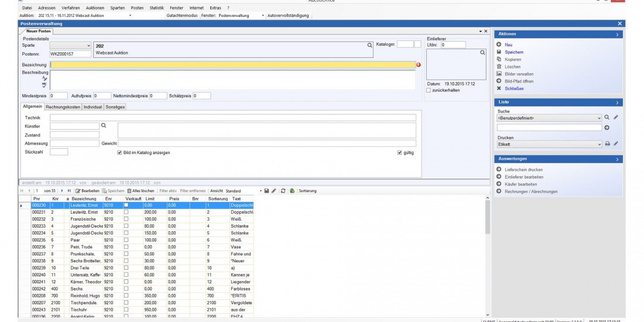The image size is (644, 322).
Task: Save the view with the disk icon near Ansicht
Action: click(266, 191)
